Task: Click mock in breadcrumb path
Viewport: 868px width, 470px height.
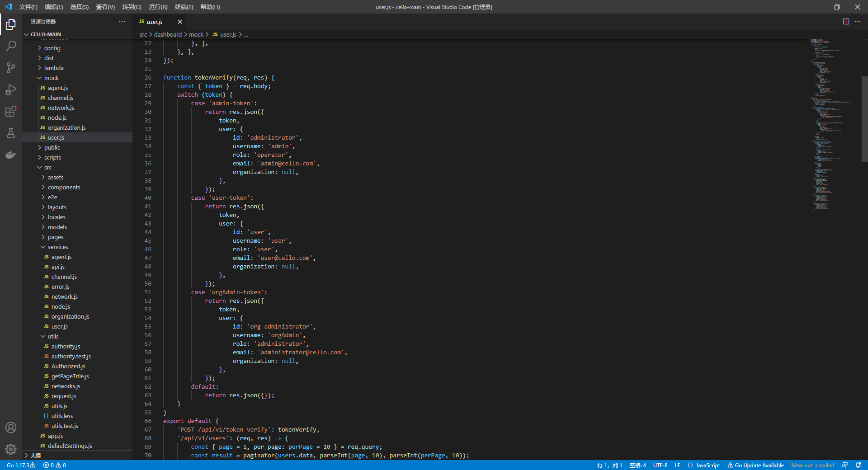Action: pos(196,34)
